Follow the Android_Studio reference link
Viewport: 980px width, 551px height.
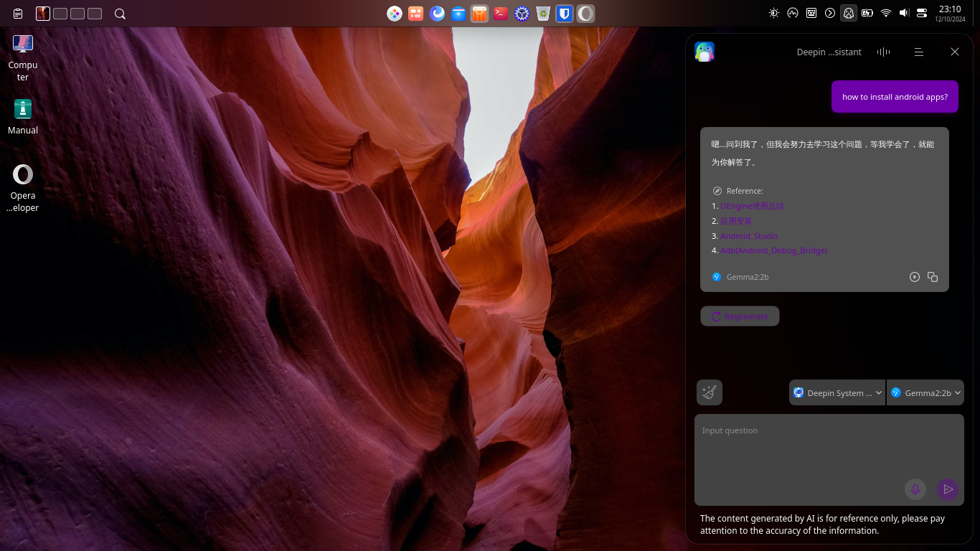749,236
